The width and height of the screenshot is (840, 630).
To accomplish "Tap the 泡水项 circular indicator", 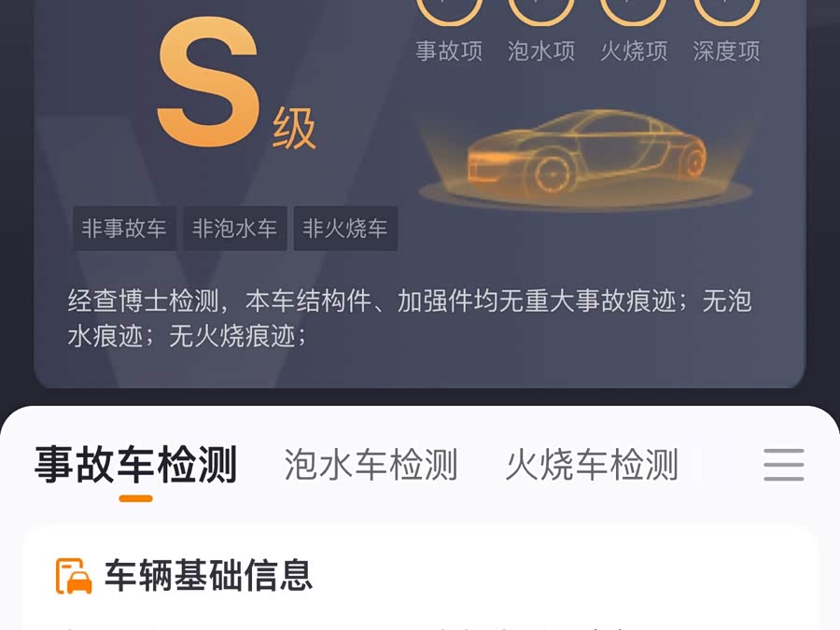I will [541, 10].
